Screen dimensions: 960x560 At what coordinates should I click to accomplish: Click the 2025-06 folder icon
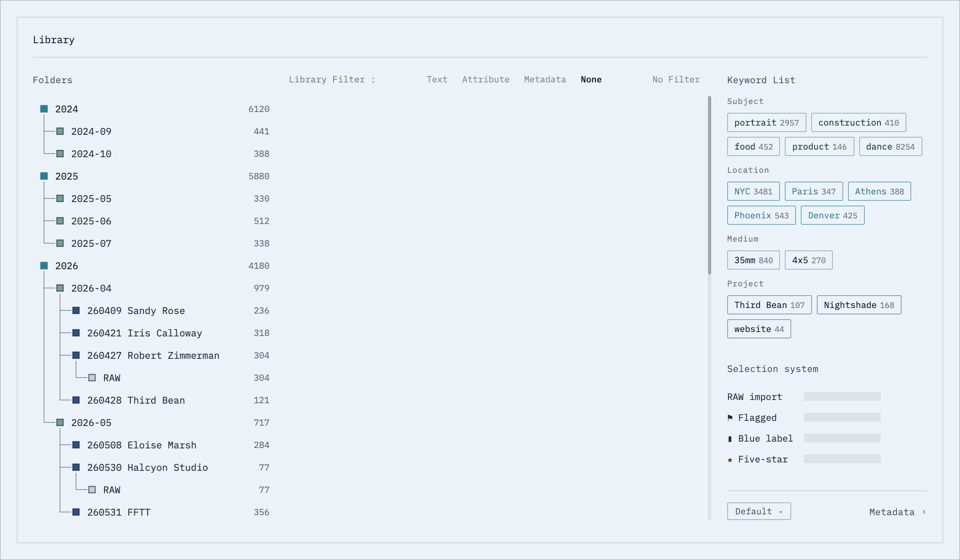pos(60,221)
